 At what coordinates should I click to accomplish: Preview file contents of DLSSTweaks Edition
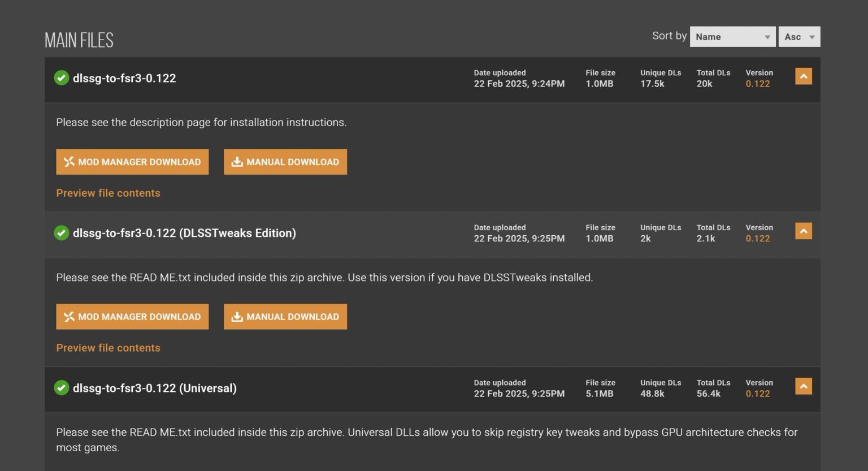pos(108,348)
